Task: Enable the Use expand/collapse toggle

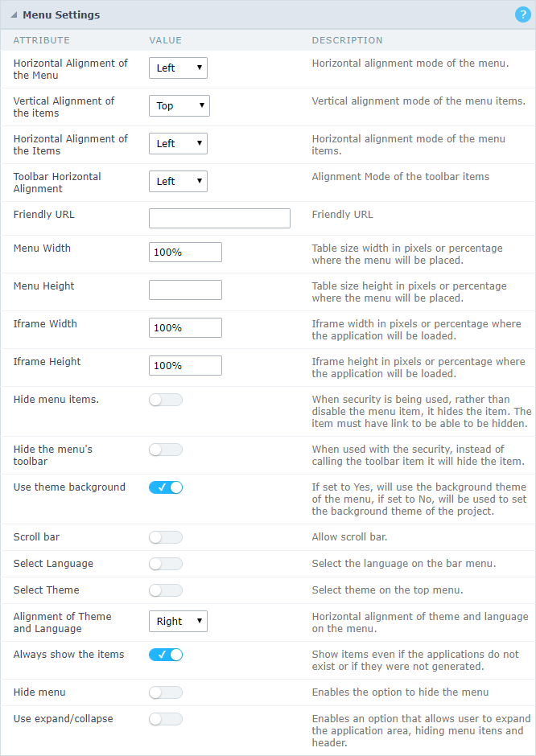Action: 165,719
